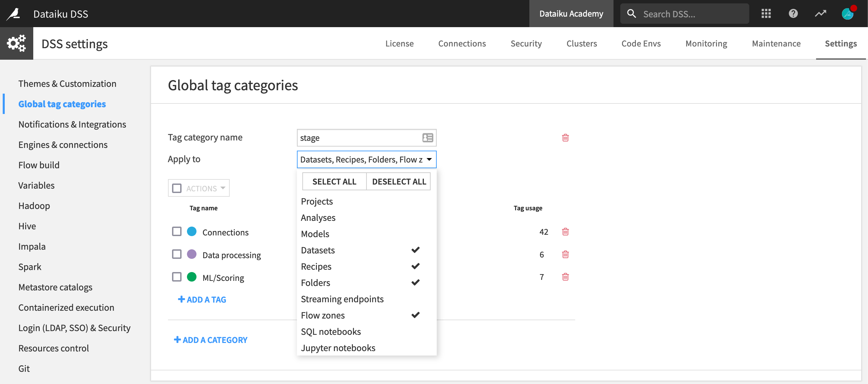Select Models in the Apply to list
Viewport: 868px width, 384px height.
point(366,234)
